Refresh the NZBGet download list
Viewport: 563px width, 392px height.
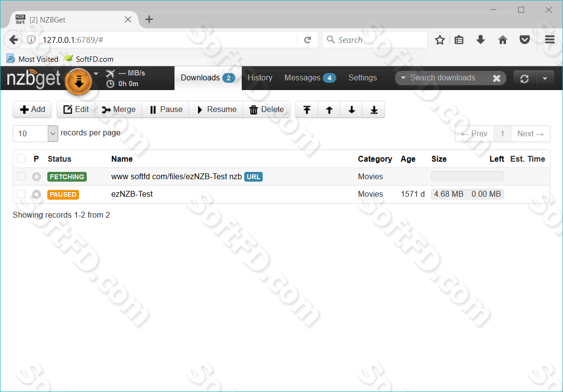click(x=524, y=78)
